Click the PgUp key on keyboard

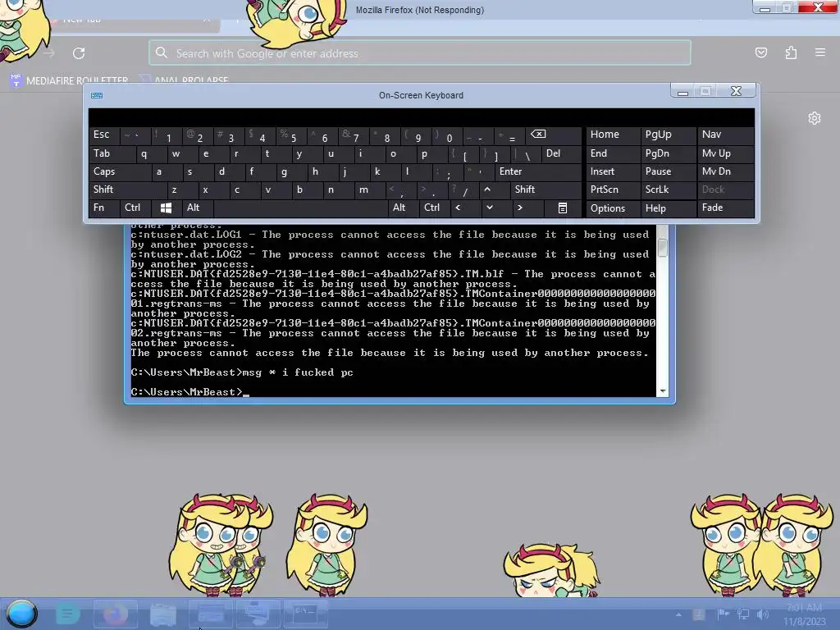click(x=668, y=135)
